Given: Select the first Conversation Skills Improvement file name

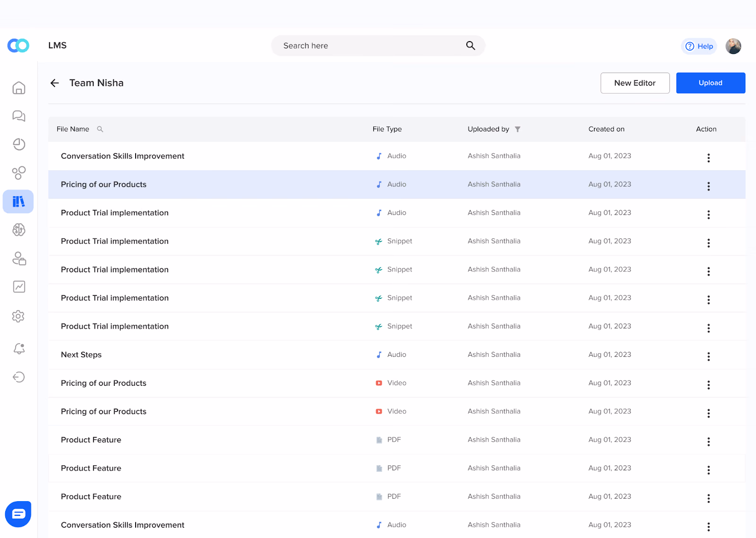Looking at the screenshot, I should (123, 156).
